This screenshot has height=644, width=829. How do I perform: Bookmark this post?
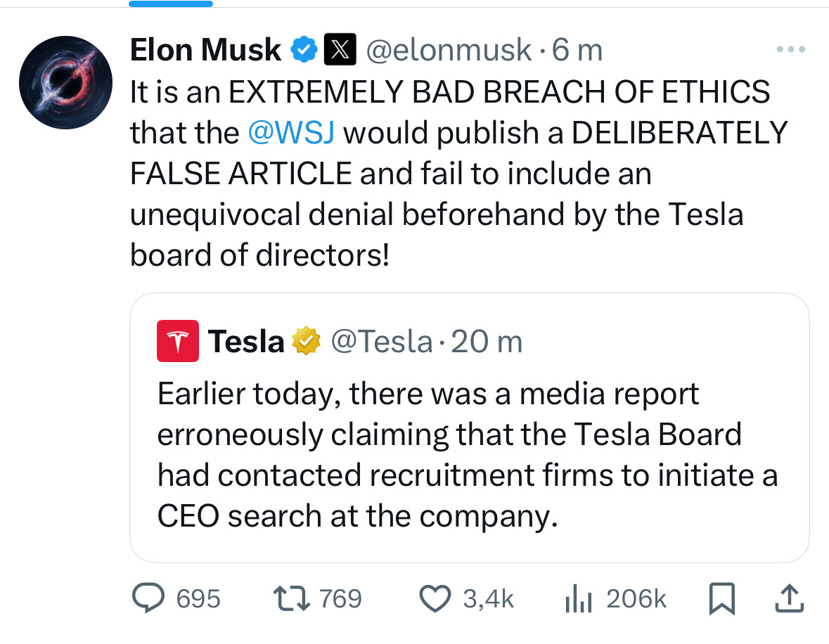721,598
